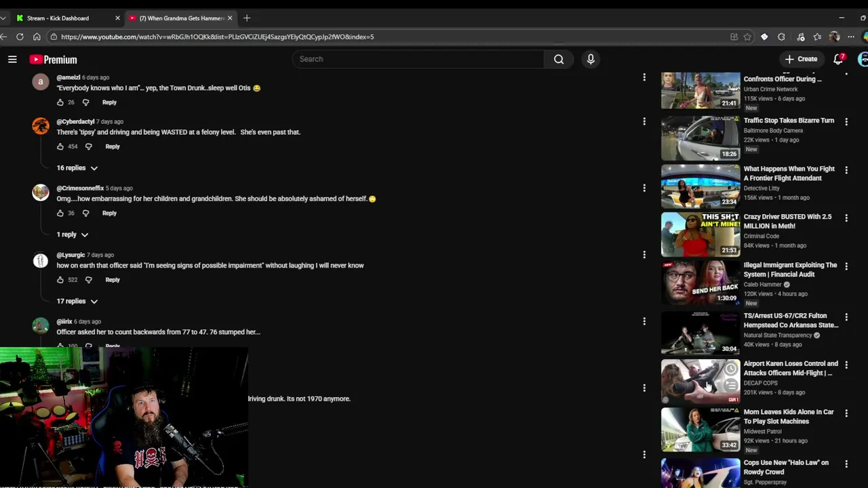Expand 17 replies under @Lysurgic comment

pos(77,301)
